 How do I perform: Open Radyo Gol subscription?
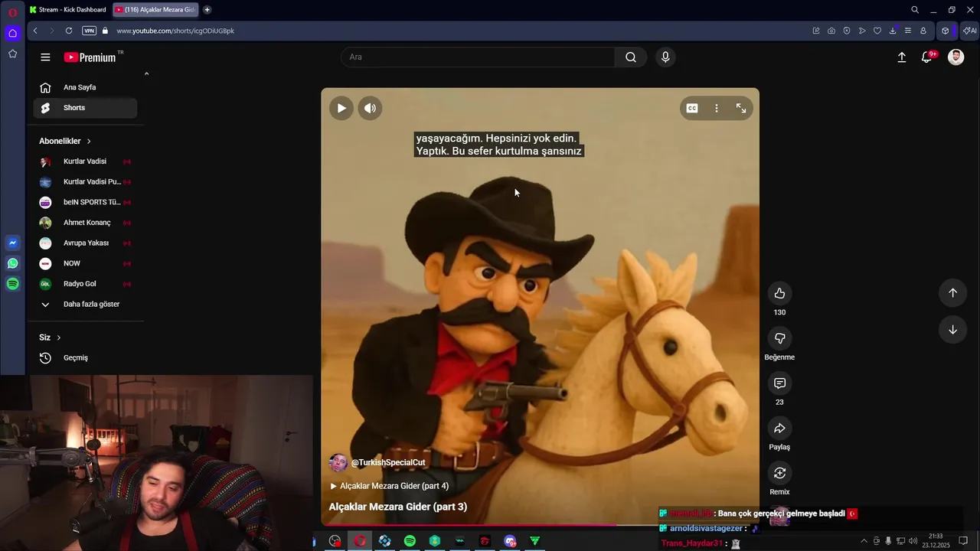point(85,284)
